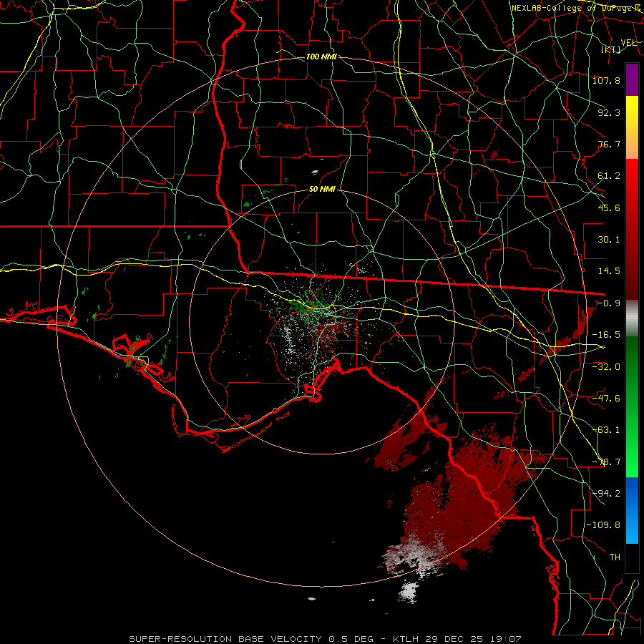Screen dimensions: 644x644
Task: Click the 92.3 velocity scale value
Action: [x=609, y=112]
